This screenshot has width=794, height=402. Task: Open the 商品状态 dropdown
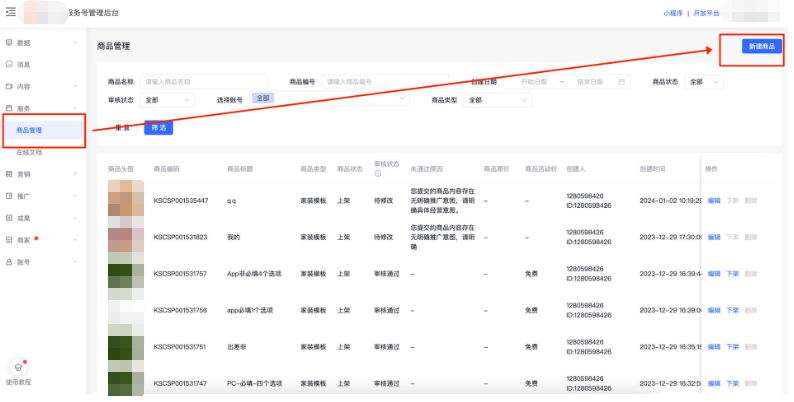(x=704, y=82)
